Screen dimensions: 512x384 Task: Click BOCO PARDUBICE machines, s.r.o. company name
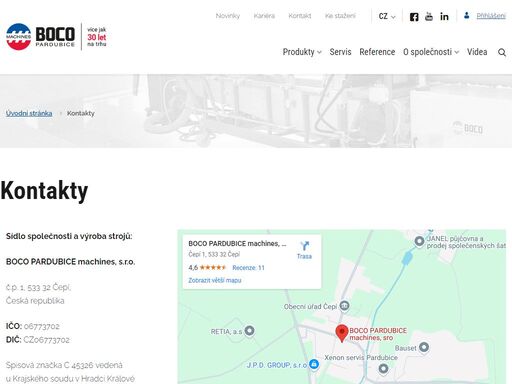pyautogui.click(x=70, y=262)
